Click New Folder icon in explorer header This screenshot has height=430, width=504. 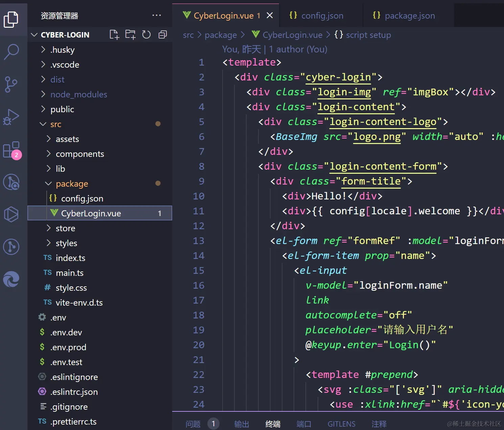coord(131,34)
